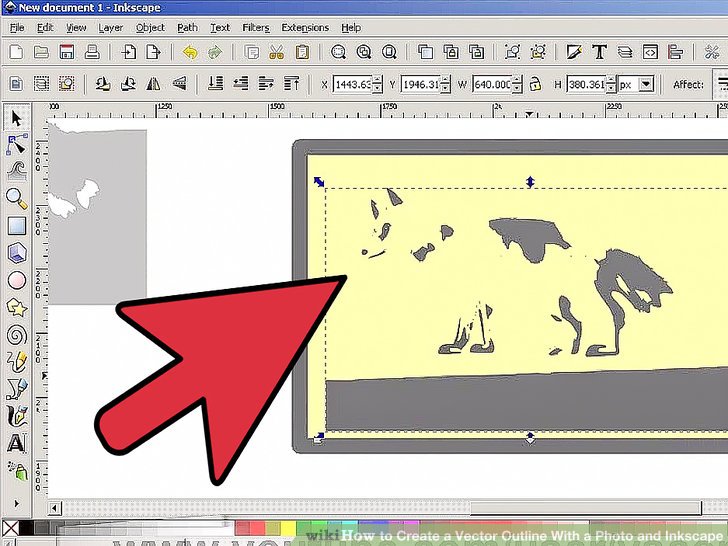The width and height of the screenshot is (728, 546).
Task: Click scrollbar left arrow button
Action: click(54, 508)
